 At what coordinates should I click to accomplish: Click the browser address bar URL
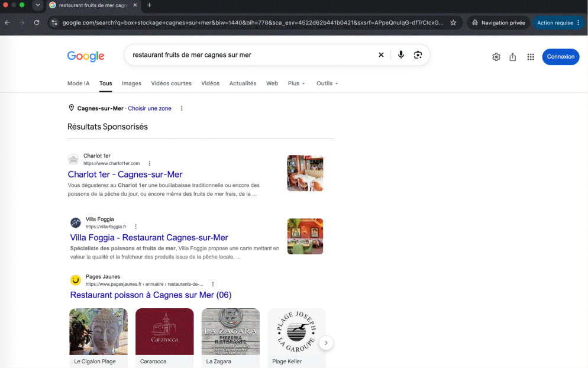[x=253, y=22]
